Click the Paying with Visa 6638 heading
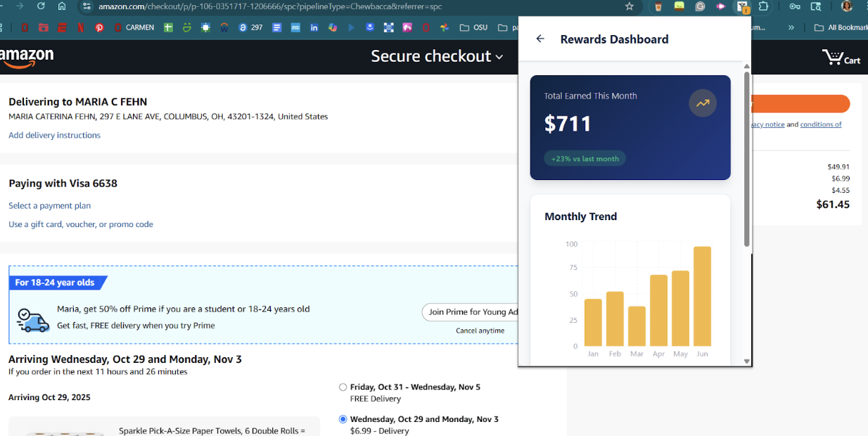The image size is (868, 436). pos(63,184)
